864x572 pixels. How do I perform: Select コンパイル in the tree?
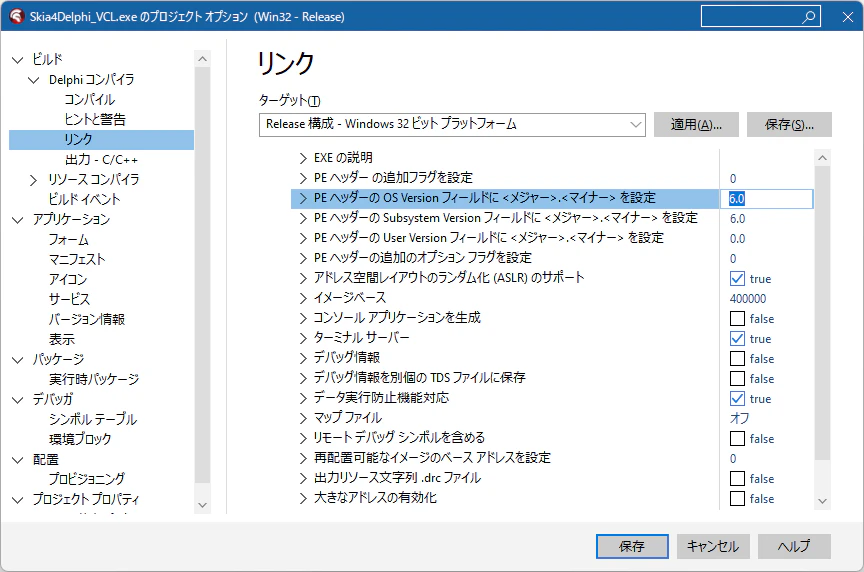(89, 100)
